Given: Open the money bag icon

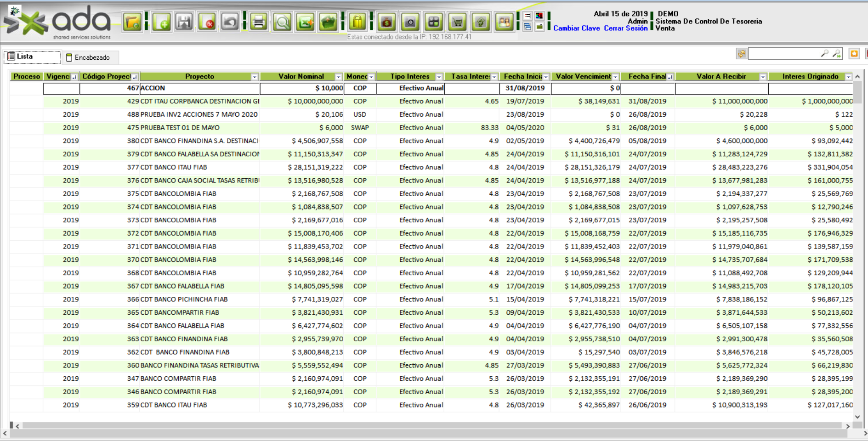Looking at the screenshot, I should 386,22.
